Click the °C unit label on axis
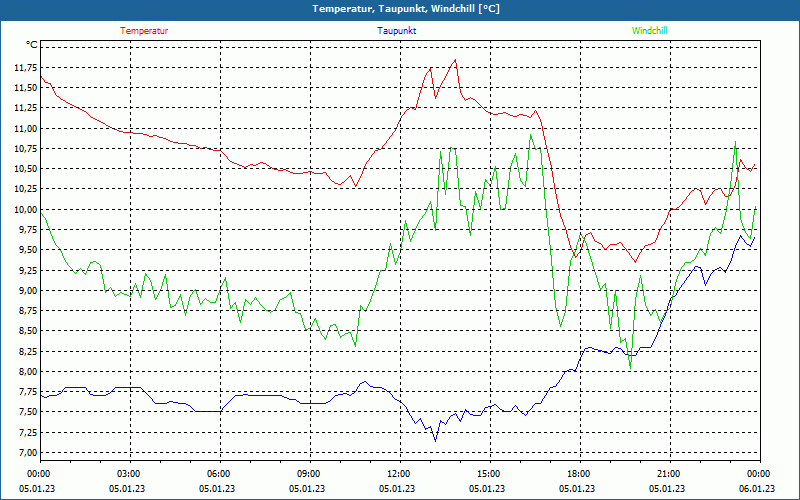Screen dimensions: 800x500 click(x=32, y=45)
